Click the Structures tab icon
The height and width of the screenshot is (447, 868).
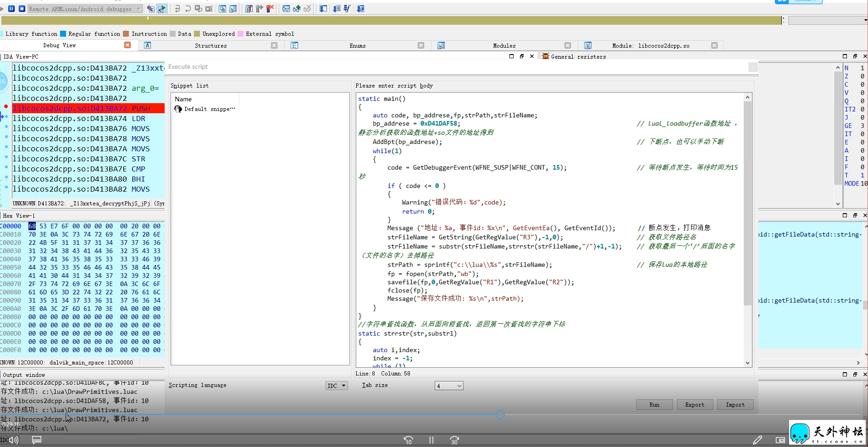tap(148, 45)
